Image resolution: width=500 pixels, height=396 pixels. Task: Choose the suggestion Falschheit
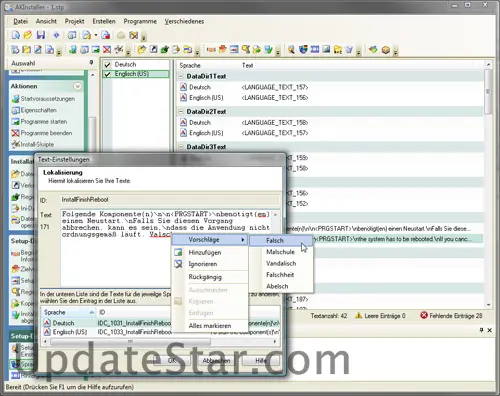tap(281, 275)
